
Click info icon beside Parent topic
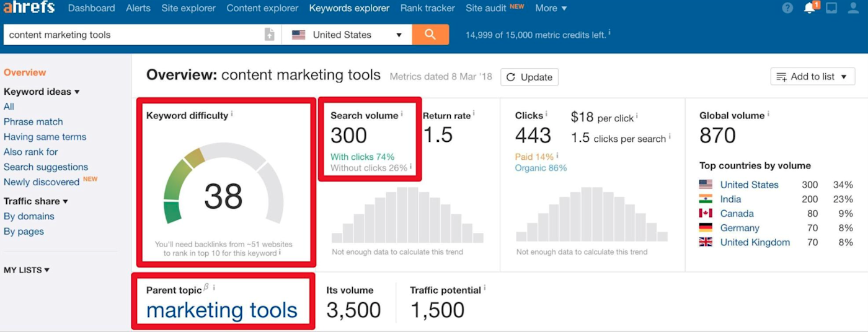point(214,288)
